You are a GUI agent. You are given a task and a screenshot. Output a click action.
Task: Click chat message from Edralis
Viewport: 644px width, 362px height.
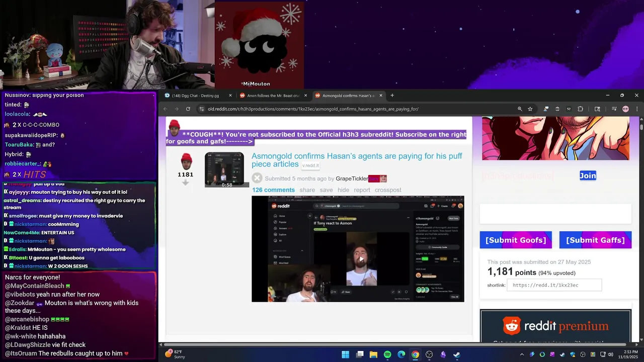pyautogui.click(x=64, y=249)
